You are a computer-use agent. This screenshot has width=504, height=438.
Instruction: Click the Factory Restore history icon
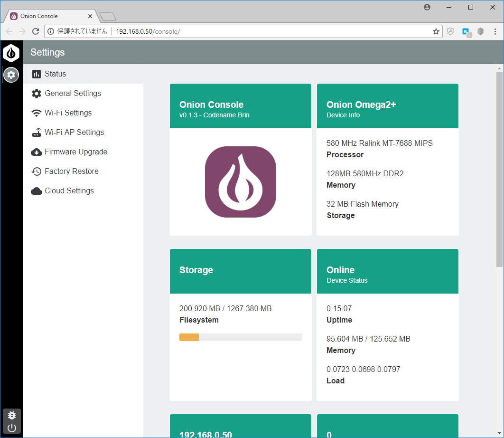[x=37, y=171]
